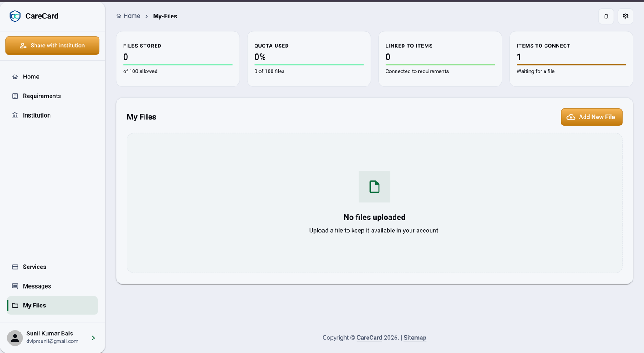Go to Requirements in the sidebar
Screen dimensions: 644x353
point(53,96)
